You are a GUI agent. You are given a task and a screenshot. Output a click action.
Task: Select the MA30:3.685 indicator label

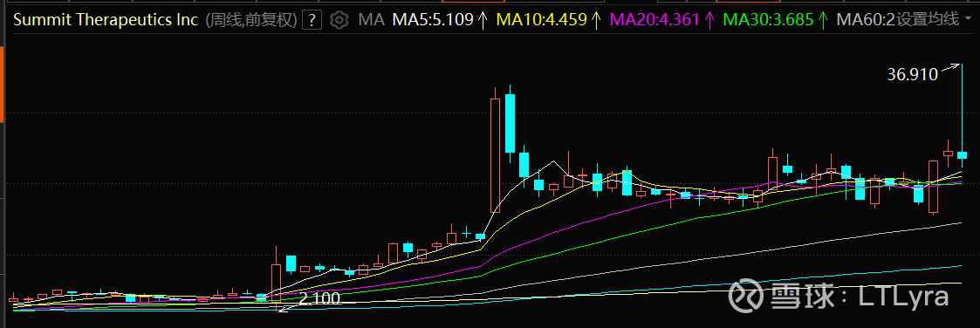pos(768,21)
